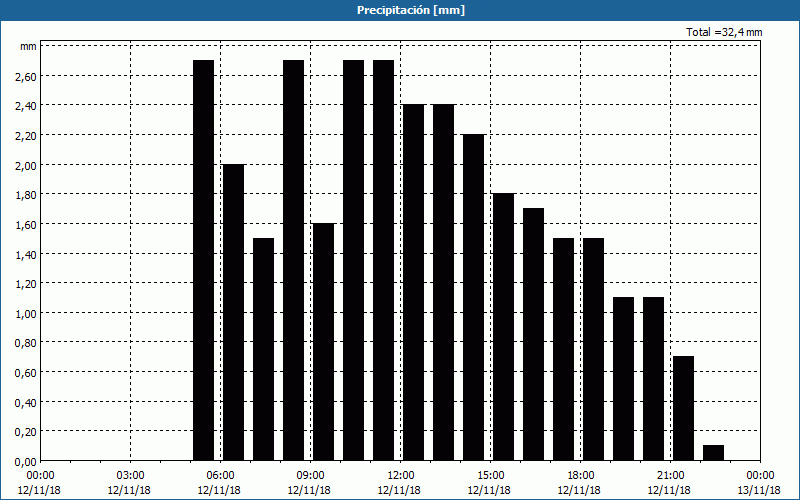Click the 1,60 y-axis label
Viewport: 800px width, 500px height.
click(26, 224)
